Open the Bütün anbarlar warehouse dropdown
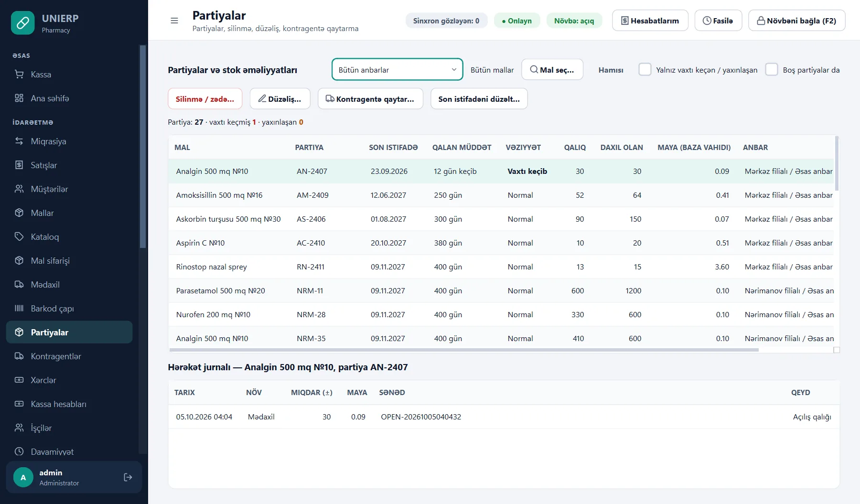Viewport: 860px width, 504px height. [398, 70]
